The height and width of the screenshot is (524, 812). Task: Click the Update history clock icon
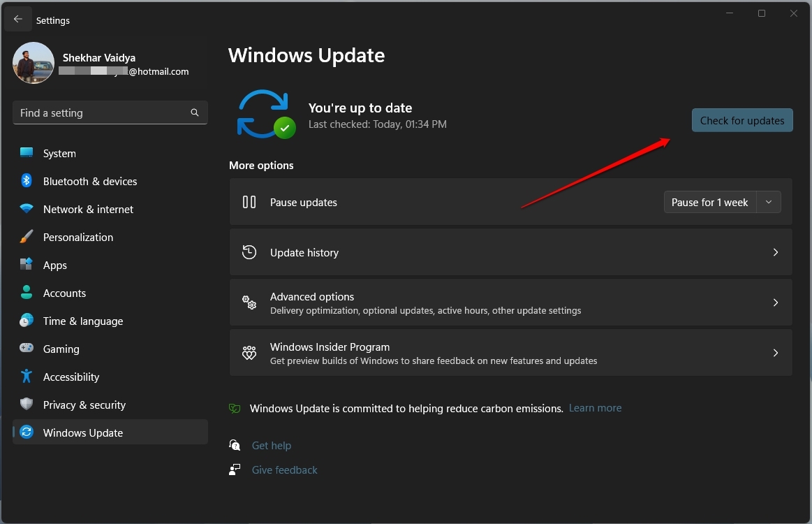pyautogui.click(x=249, y=252)
